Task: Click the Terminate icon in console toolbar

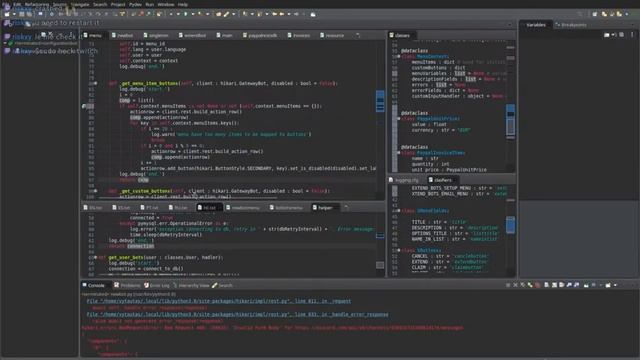Action: tap(508, 285)
